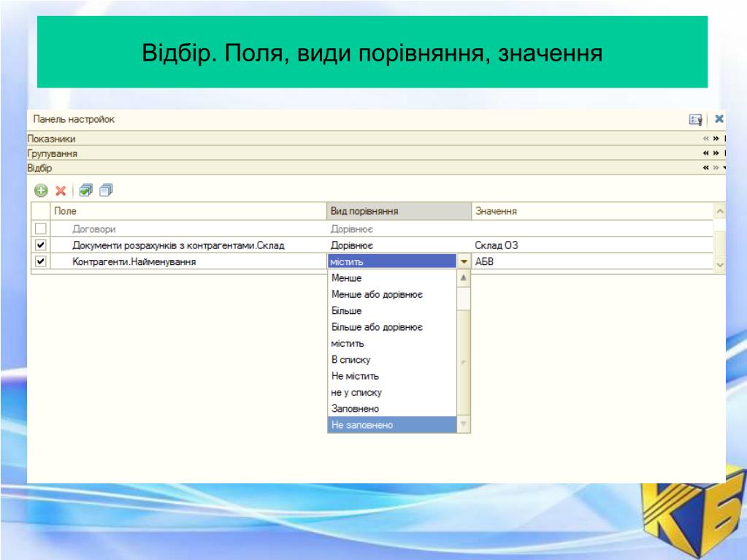This screenshot has height=560, width=747.
Task: Open the містить comparison dropdown arrow
Action: click(x=464, y=261)
